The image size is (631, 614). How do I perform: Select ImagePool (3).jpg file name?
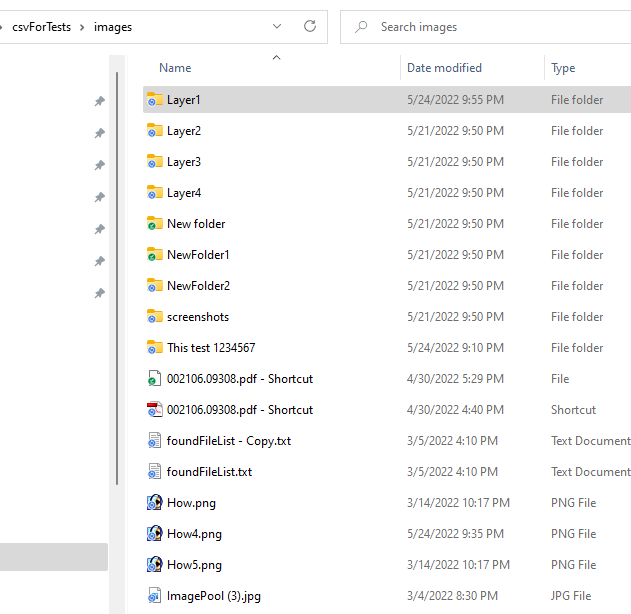coord(214,596)
